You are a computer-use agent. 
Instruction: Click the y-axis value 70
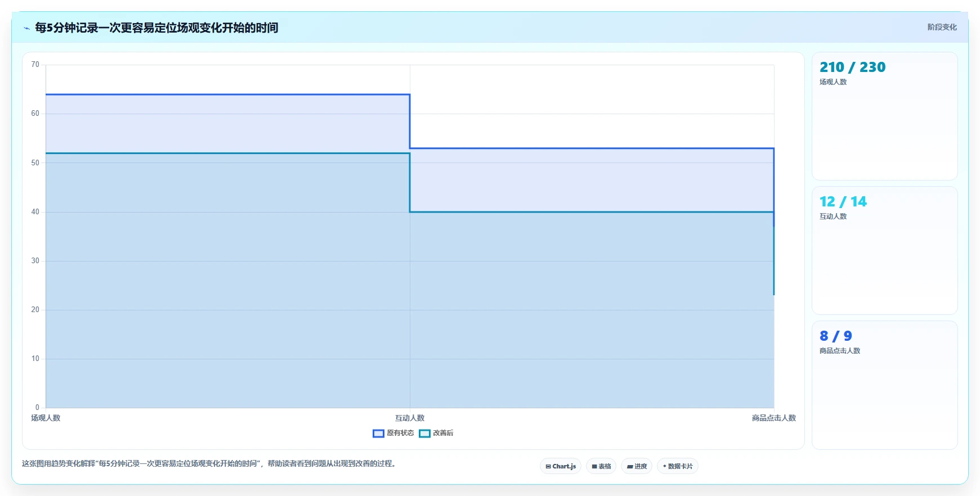[35, 65]
